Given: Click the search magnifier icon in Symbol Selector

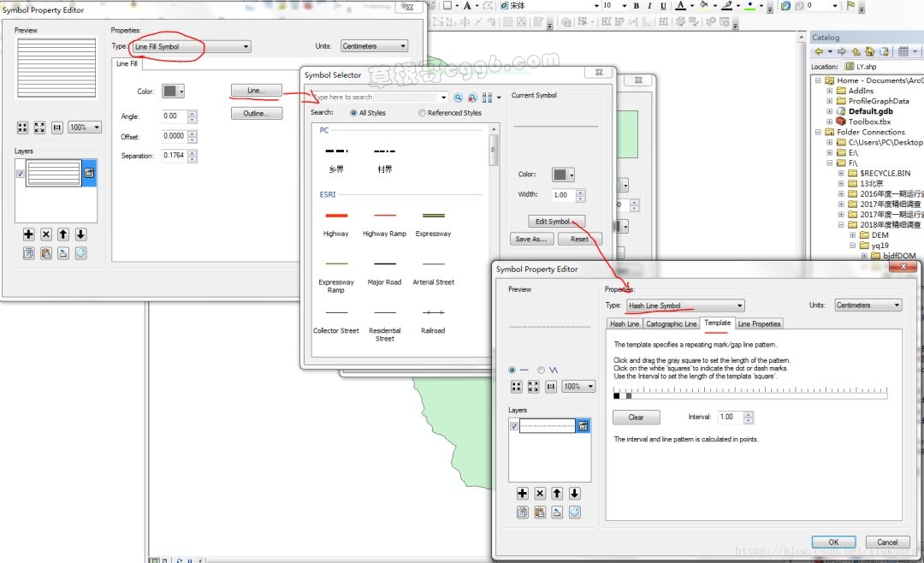Looking at the screenshot, I should [459, 98].
